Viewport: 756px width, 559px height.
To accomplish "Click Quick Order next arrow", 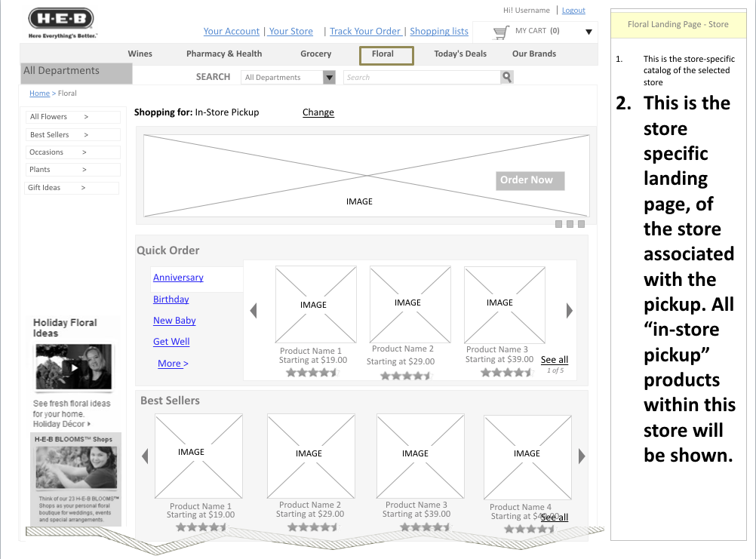I will pos(570,310).
